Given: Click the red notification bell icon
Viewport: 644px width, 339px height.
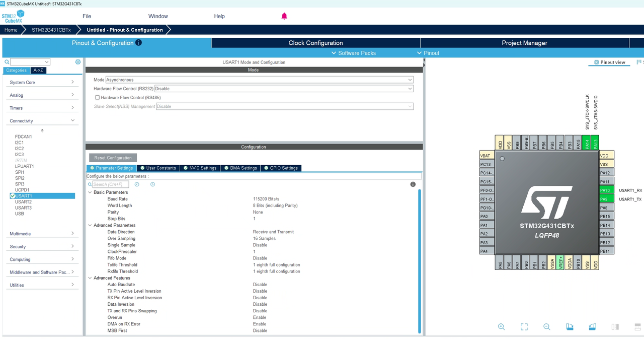Looking at the screenshot, I should (284, 16).
